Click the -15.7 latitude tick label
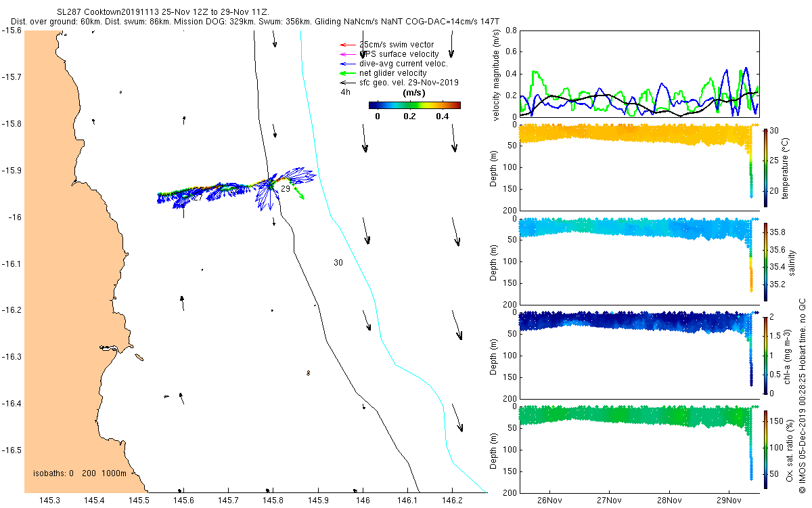 (11, 77)
